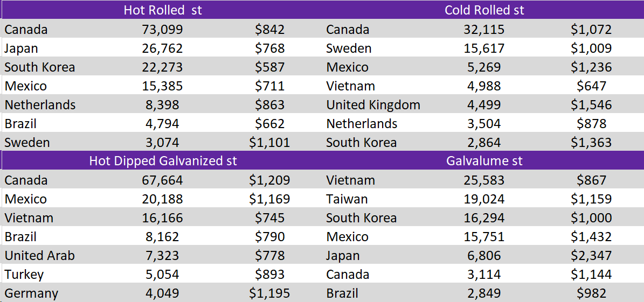Select the Galvalume st header

(484, 161)
